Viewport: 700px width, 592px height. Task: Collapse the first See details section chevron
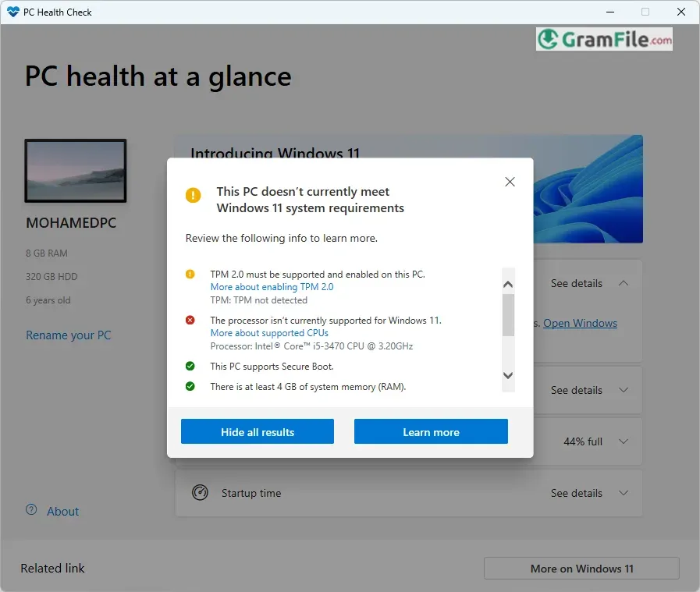click(x=624, y=283)
